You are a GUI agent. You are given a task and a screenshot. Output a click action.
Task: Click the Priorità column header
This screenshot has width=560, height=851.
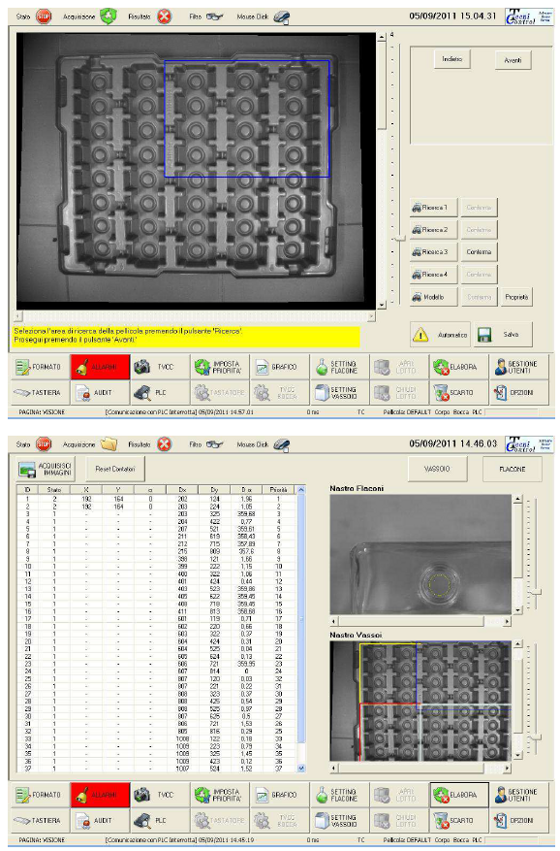pyautogui.click(x=278, y=490)
